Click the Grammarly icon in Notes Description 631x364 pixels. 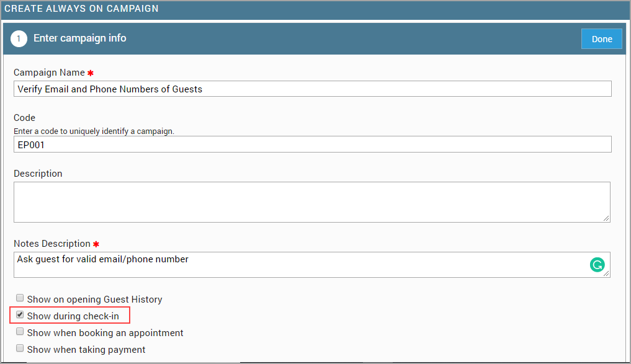596,265
